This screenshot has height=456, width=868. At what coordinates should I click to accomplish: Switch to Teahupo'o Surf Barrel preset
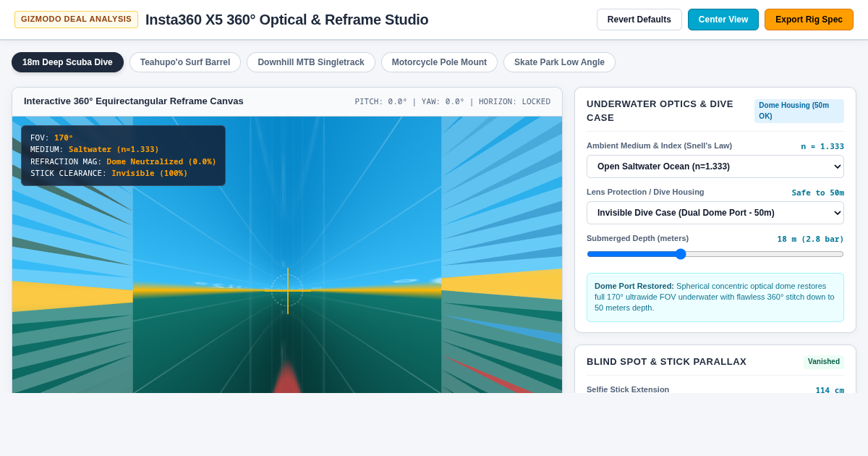click(x=185, y=62)
